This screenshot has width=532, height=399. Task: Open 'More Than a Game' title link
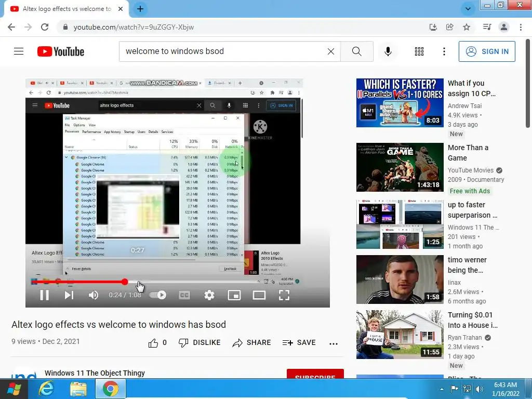pyautogui.click(x=468, y=153)
